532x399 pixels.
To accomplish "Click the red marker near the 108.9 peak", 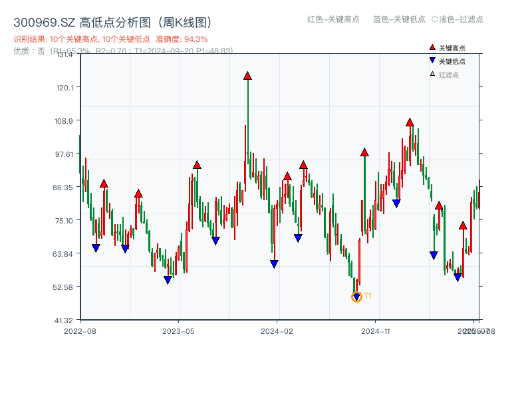I will click(x=408, y=122).
